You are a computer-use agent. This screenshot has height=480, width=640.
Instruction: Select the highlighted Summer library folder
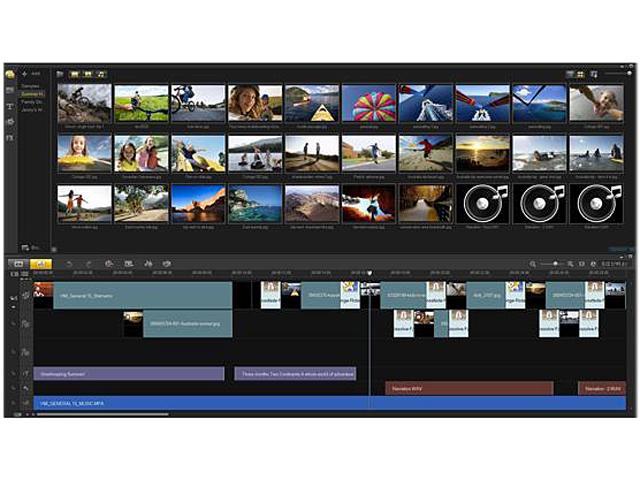[33, 94]
